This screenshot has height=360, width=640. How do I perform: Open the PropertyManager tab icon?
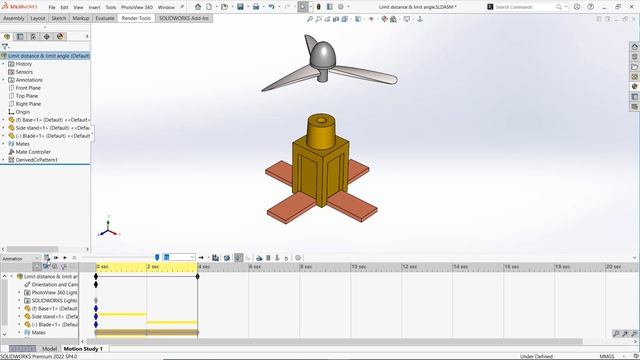[x=20, y=36]
